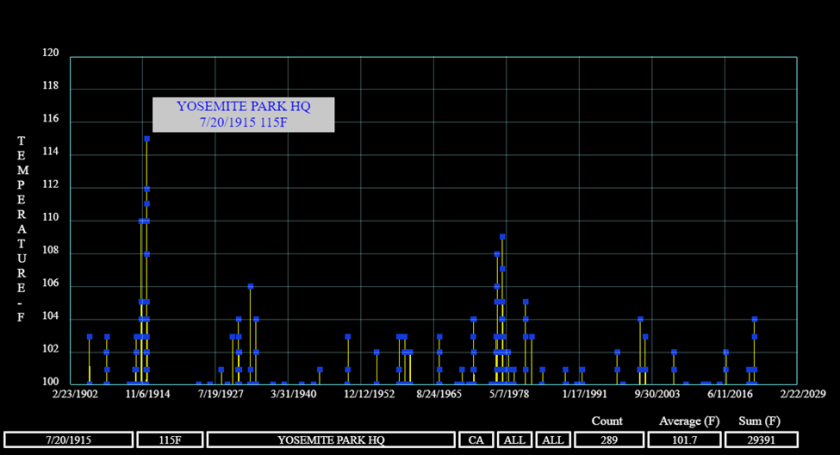The height and width of the screenshot is (455, 840).
Task: Click the 106F data marker near 1933
Action: click(x=250, y=286)
